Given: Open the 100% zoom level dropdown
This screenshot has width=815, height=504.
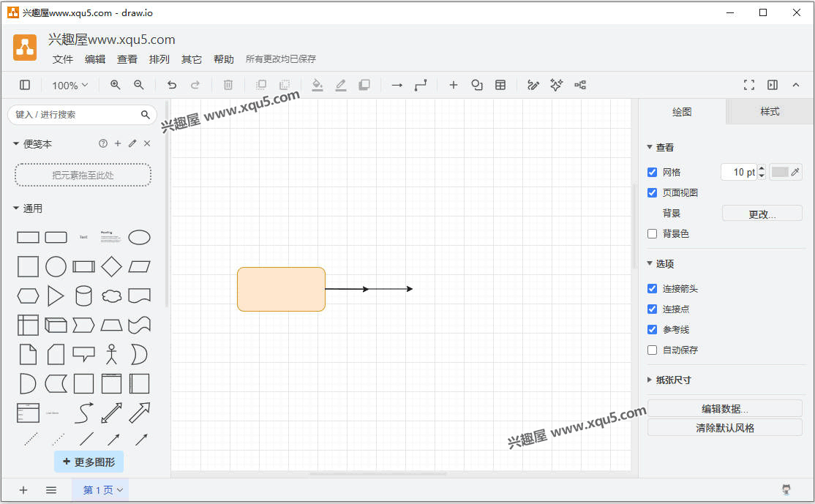Looking at the screenshot, I should click(70, 85).
